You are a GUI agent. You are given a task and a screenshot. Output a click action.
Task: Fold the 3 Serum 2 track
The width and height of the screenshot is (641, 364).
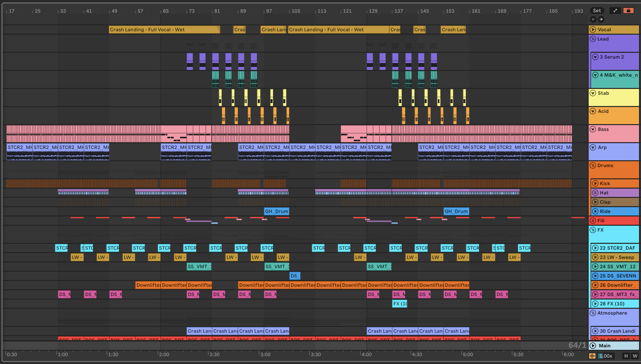595,57
